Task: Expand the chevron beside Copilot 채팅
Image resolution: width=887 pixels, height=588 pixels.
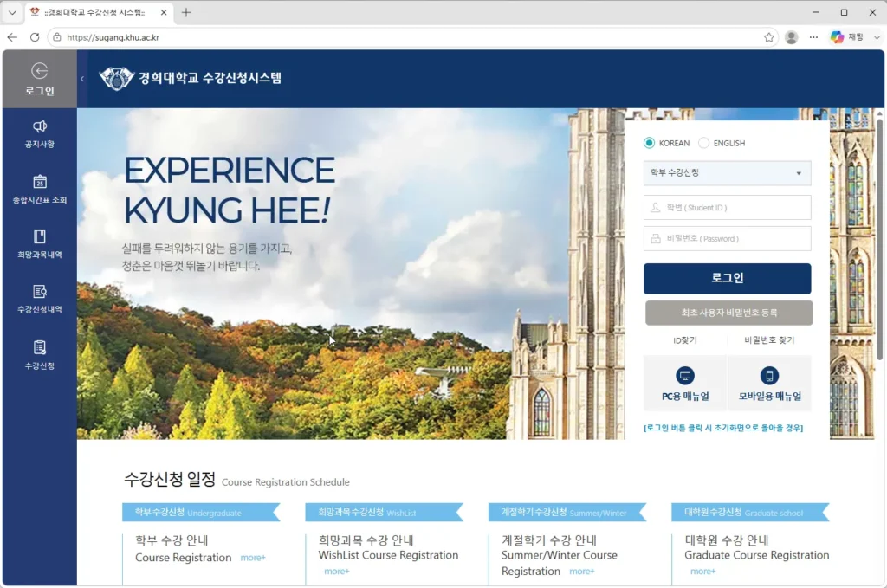Action: pyautogui.click(x=877, y=37)
